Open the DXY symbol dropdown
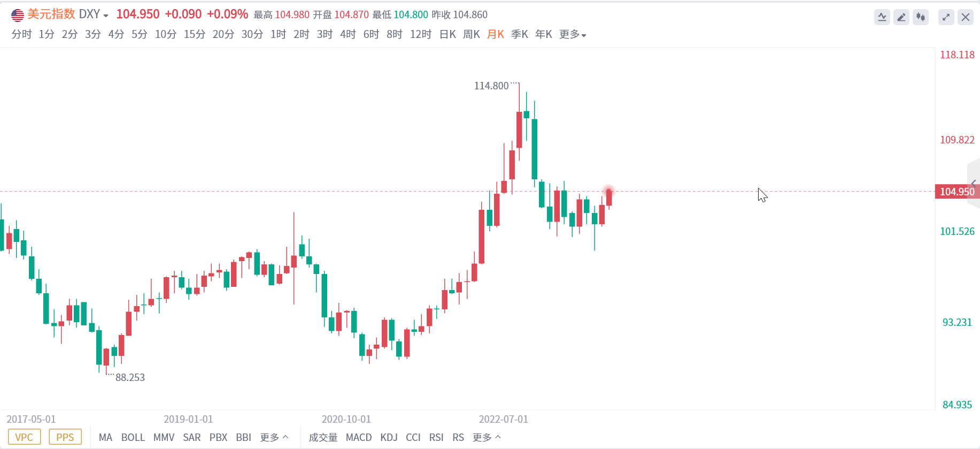The image size is (980, 449). tap(106, 16)
